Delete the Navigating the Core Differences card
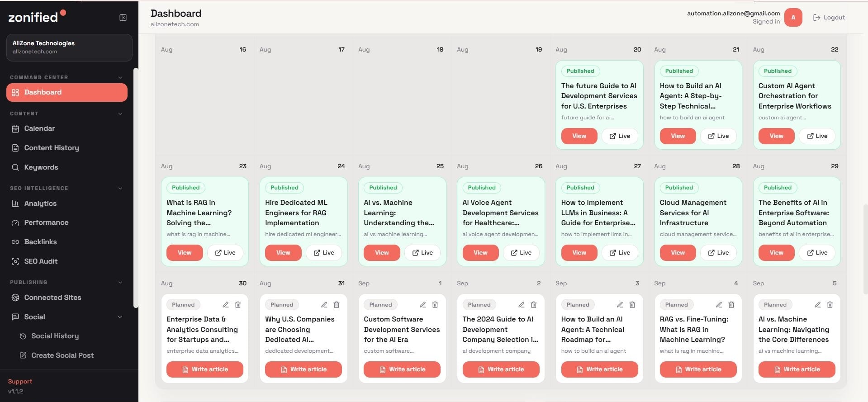 tap(830, 305)
